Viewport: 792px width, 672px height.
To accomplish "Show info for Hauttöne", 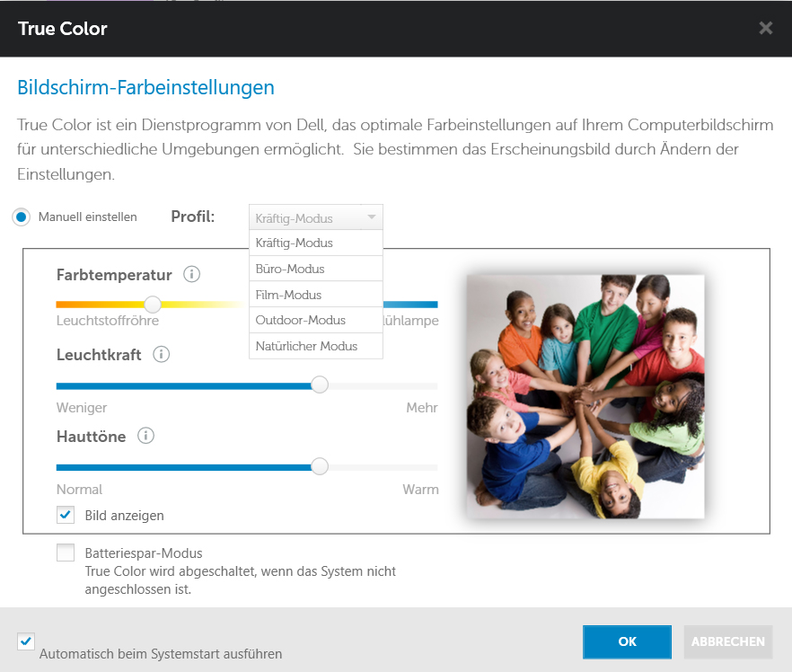I will (x=146, y=436).
